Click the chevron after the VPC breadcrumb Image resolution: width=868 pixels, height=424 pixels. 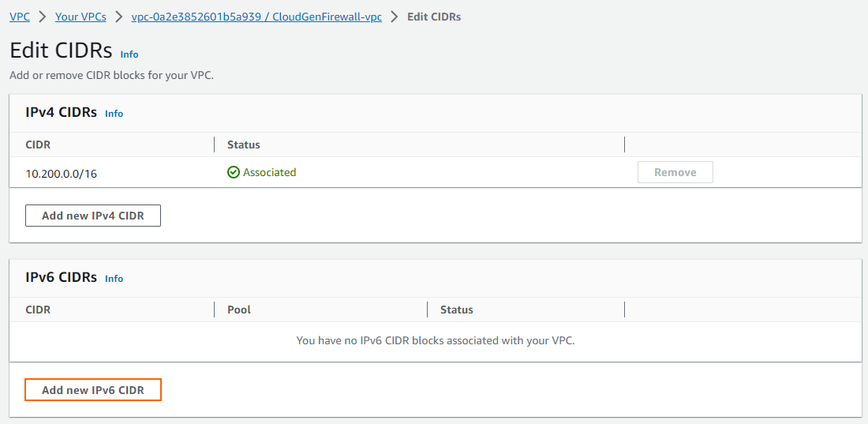coord(43,17)
